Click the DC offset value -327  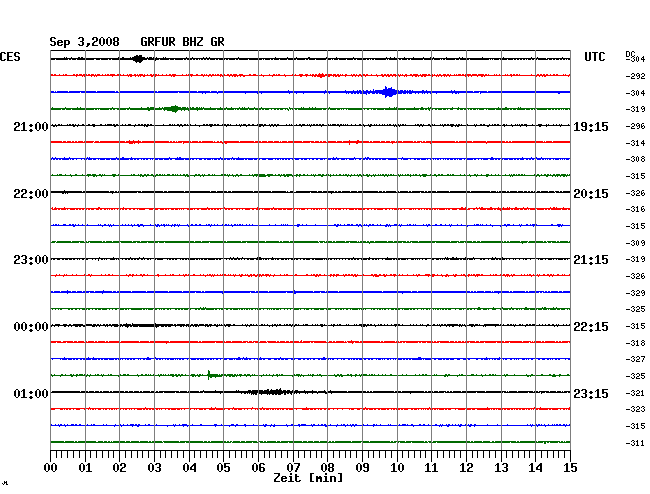click(x=635, y=359)
